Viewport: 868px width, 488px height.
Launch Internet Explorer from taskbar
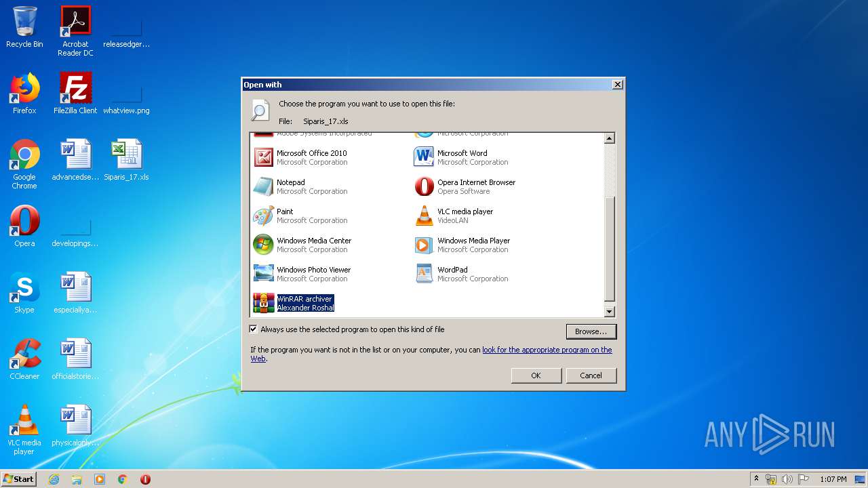(54, 479)
